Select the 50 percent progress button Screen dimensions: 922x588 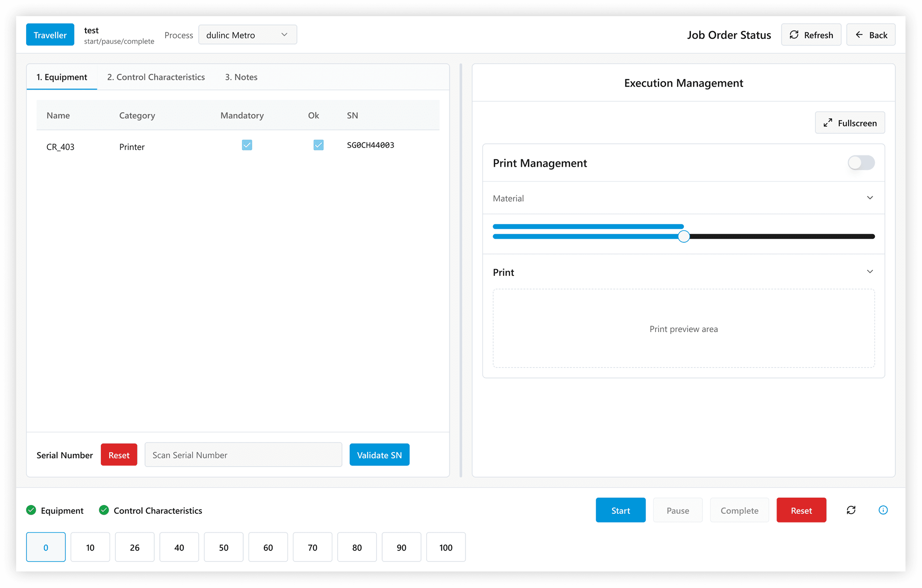pyautogui.click(x=224, y=547)
